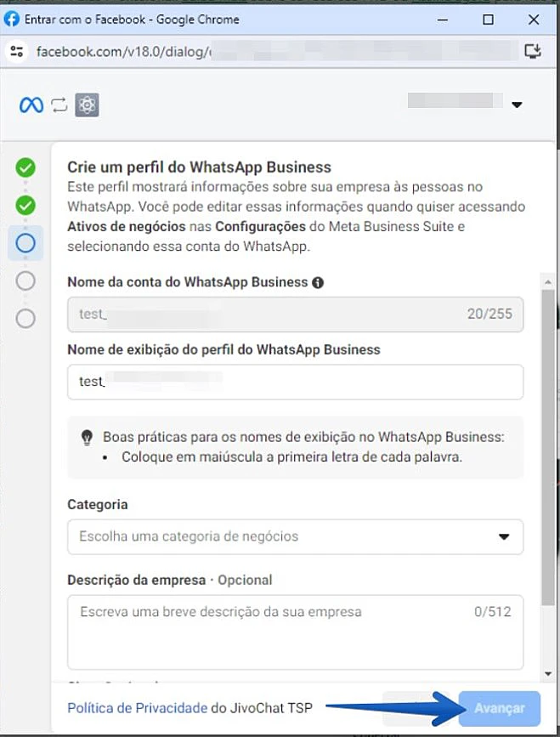Close the Entrar com o Facebook window
This screenshot has height=737, width=560.
coord(534,20)
